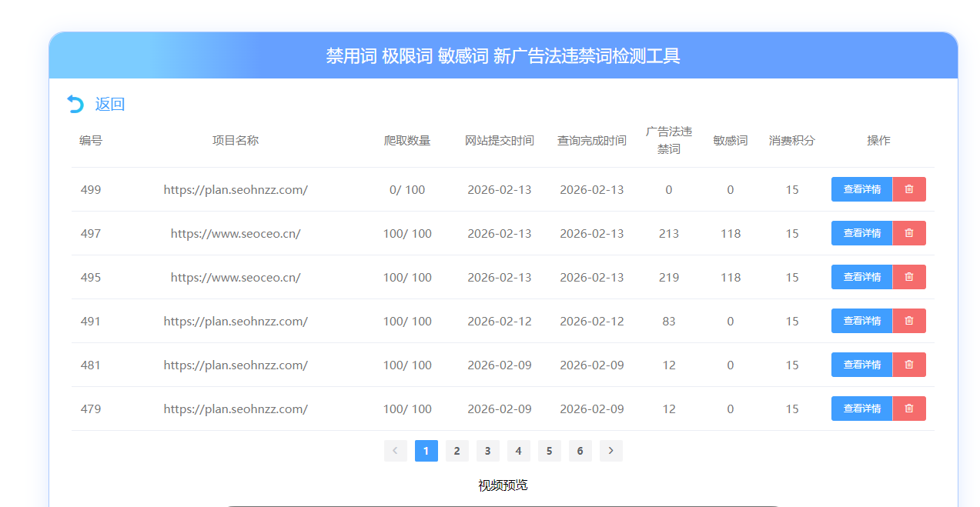Click the trash icon for project 497

908,232
